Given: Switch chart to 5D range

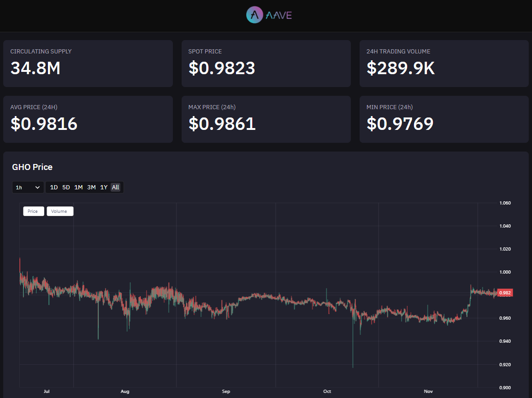Looking at the screenshot, I should click(x=66, y=187).
